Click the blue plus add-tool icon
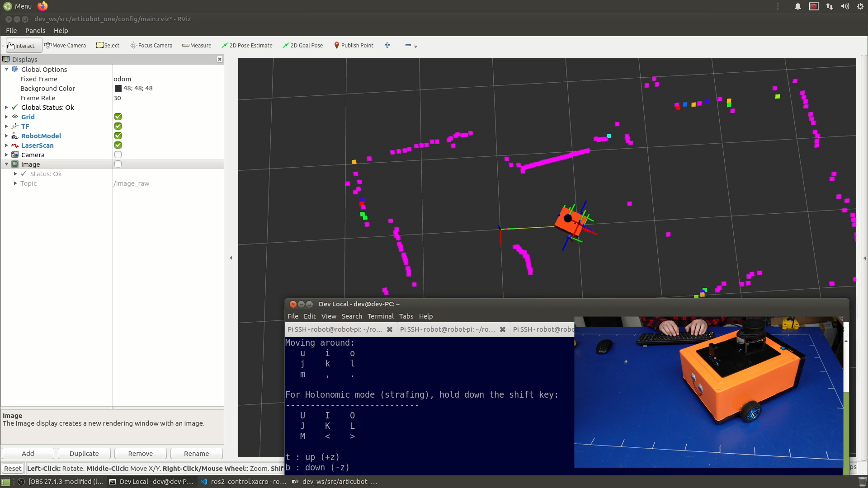 [387, 45]
